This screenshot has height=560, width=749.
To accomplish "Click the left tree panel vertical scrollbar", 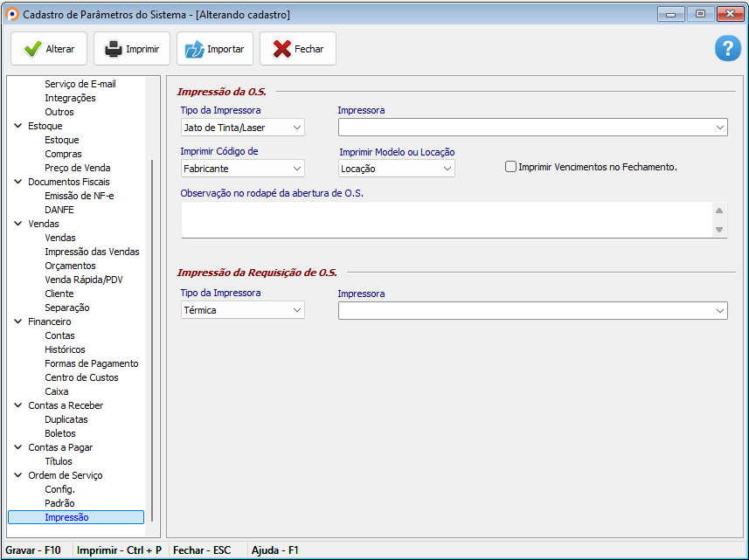I will (152, 341).
